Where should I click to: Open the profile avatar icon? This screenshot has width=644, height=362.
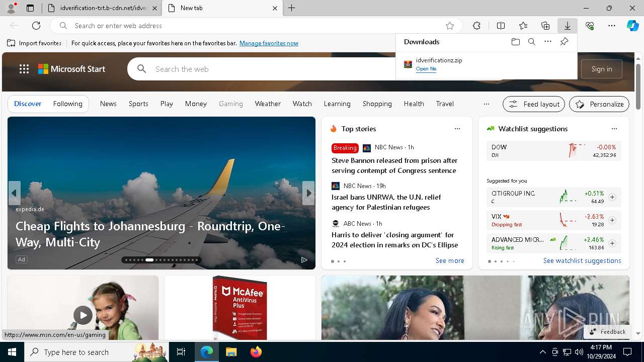11,8
